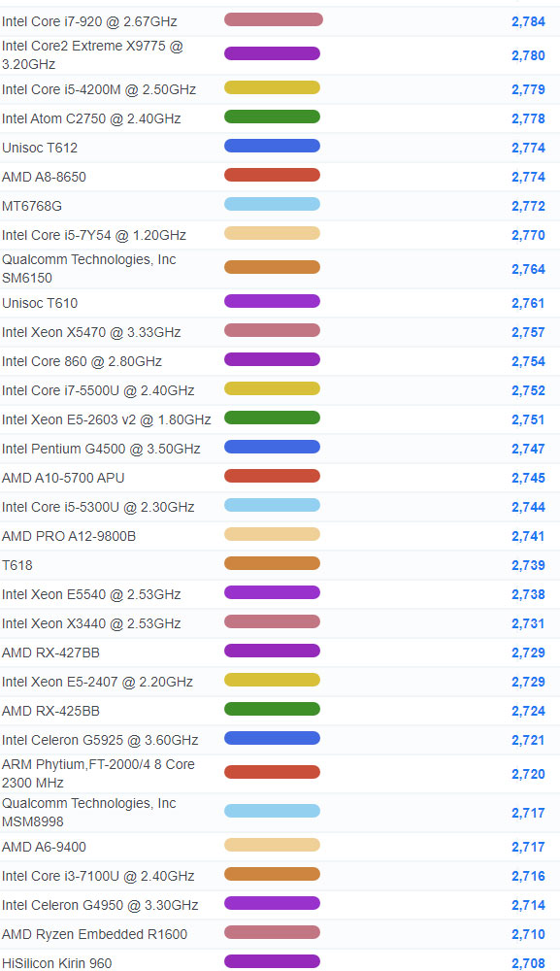Open AMD A8-8650 details
560x971 pixels.
(44, 177)
